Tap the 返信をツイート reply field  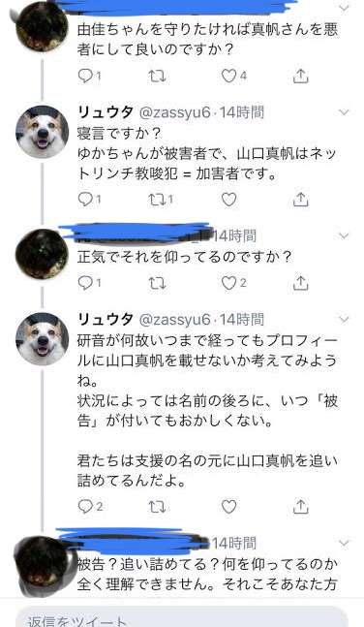182,617
